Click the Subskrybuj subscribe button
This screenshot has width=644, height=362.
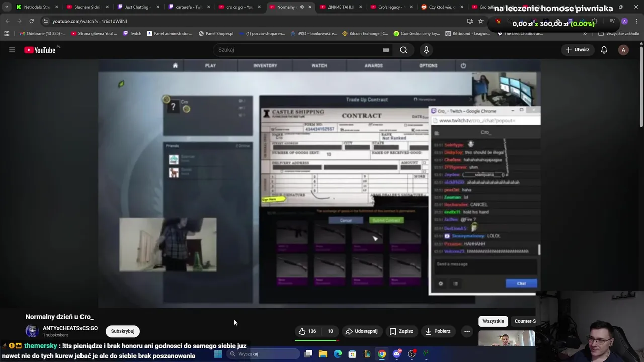(x=122, y=331)
